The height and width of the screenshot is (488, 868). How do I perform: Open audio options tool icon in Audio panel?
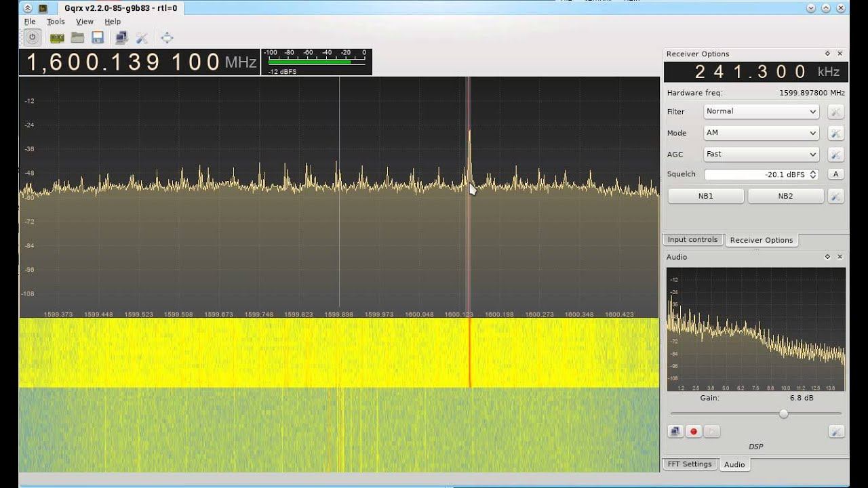pyautogui.click(x=836, y=431)
